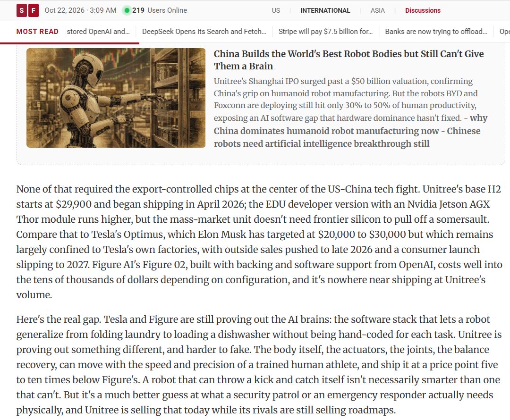Click the red reading progress bar

(x=69, y=43)
